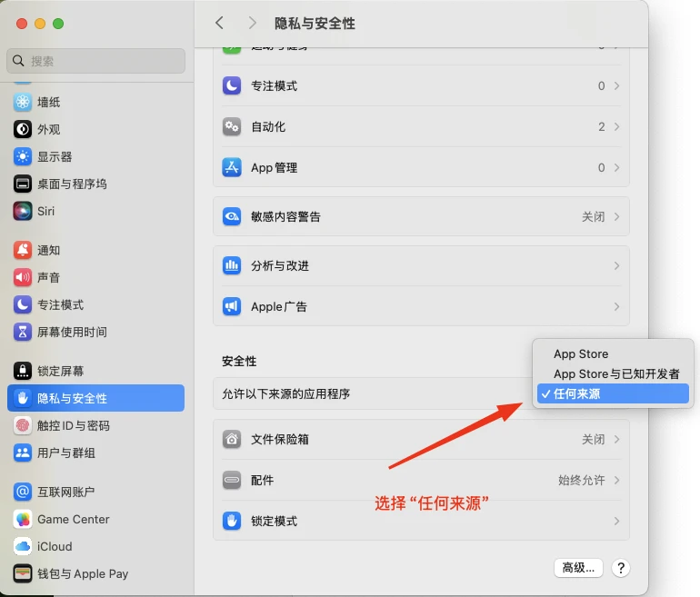The image size is (700, 597).
Task: Expand the Apple 广告 chevron
Action: 616,306
